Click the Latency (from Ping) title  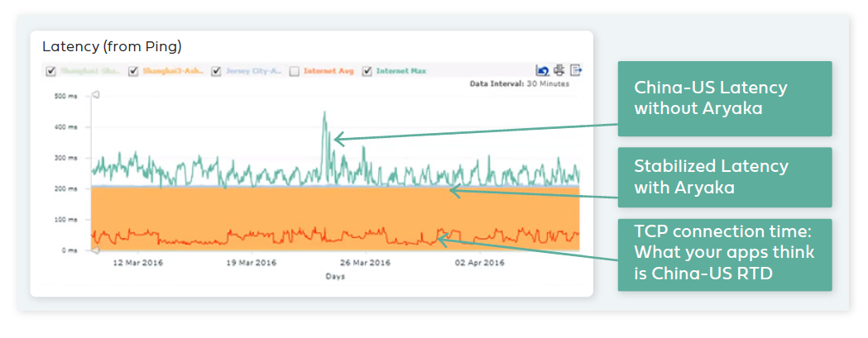click(x=112, y=47)
